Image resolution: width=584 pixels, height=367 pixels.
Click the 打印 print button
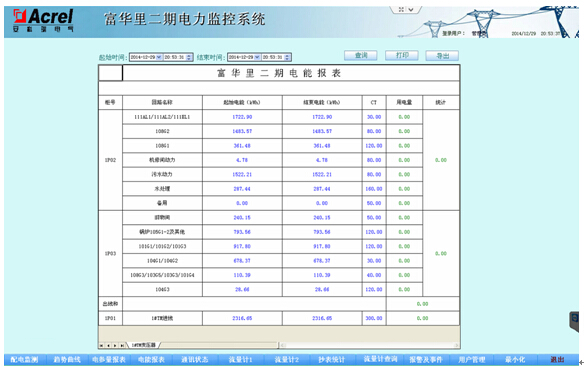tap(402, 56)
